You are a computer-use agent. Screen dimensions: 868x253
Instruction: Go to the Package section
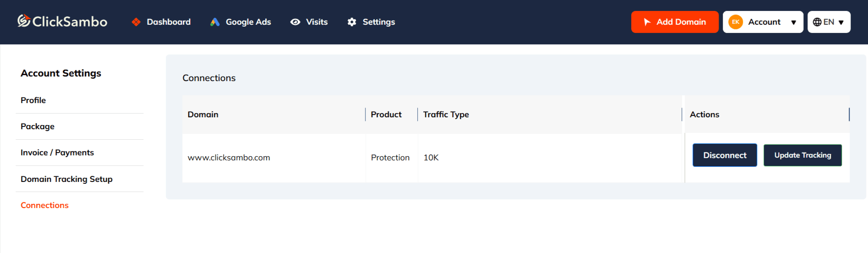[38, 126]
